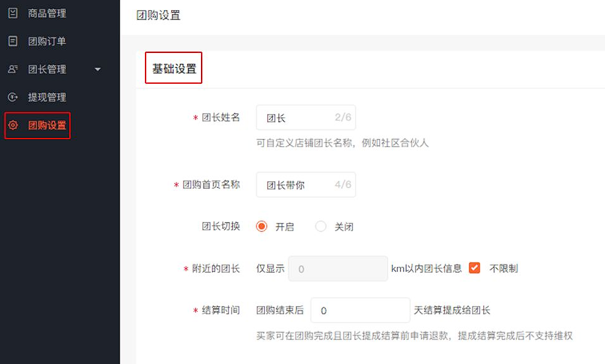Click the 团购结束后 text

point(280,310)
